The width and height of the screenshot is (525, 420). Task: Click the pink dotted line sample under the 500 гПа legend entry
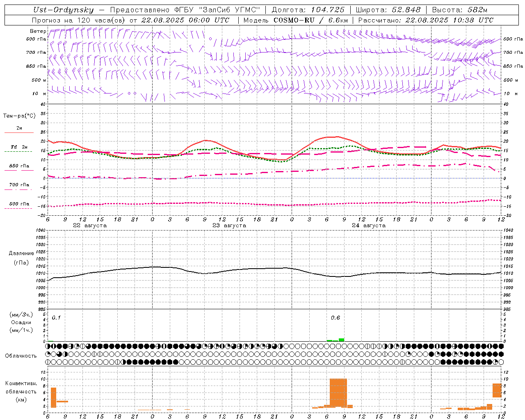(19, 208)
